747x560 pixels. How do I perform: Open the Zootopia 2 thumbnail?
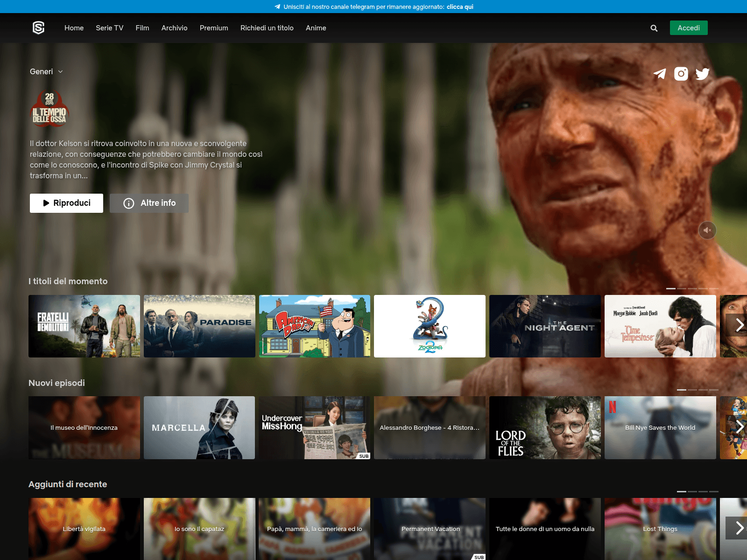coord(430,326)
